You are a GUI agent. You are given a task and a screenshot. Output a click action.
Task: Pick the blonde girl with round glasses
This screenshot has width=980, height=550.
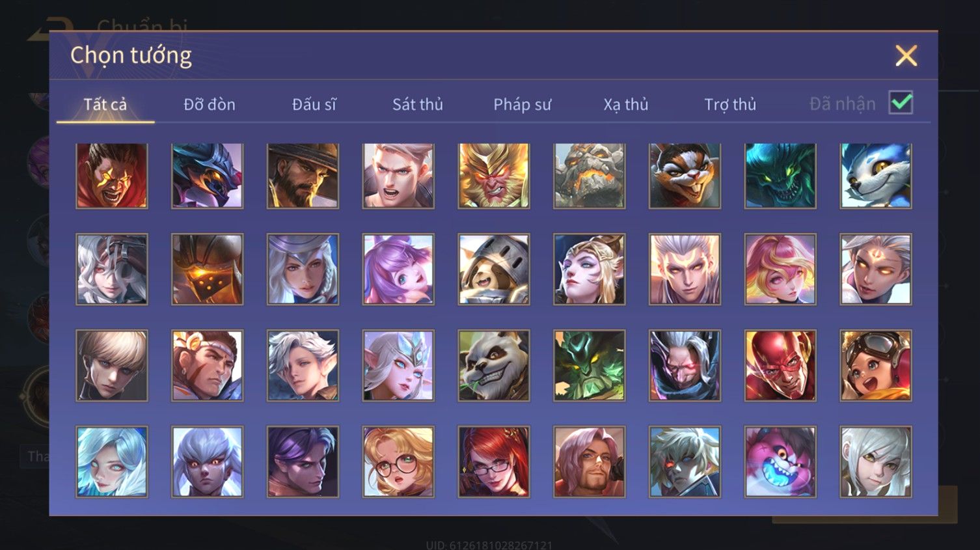pyautogui.click(x=398, y=461)
